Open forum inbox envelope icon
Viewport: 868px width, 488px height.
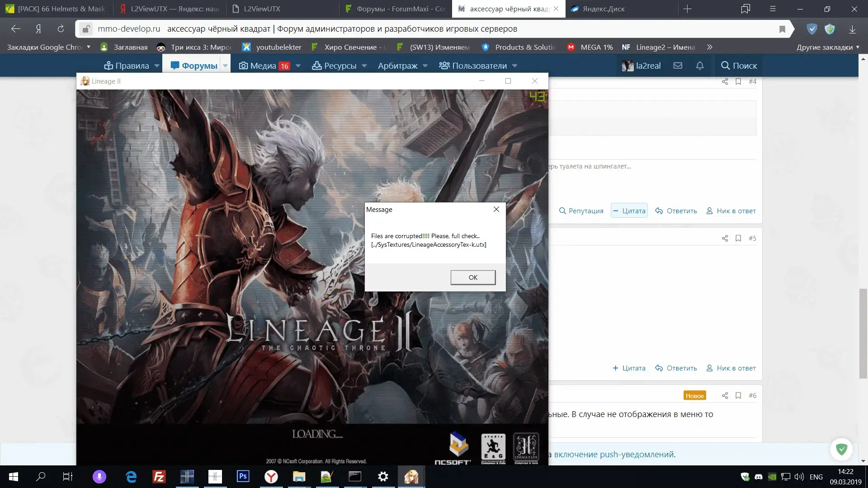pos(678,66)
